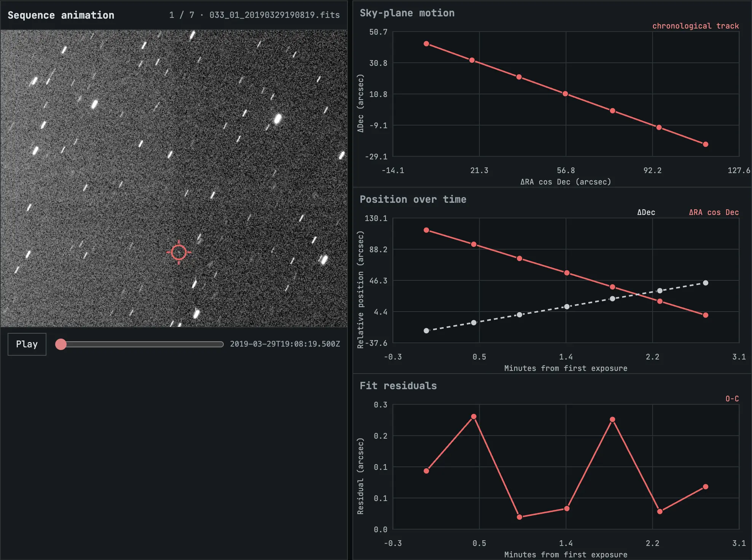Click the sky-plane y-axis value 50.7
The width and height of the screenshot is (752, 560).
pyautogui.click(x=378, y=32)
